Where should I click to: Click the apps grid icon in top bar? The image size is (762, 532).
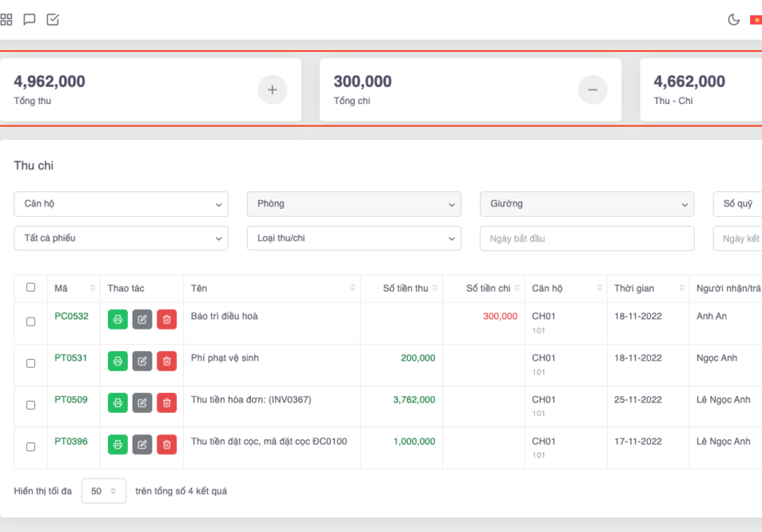pyautogui.click(x=6, y=20)
